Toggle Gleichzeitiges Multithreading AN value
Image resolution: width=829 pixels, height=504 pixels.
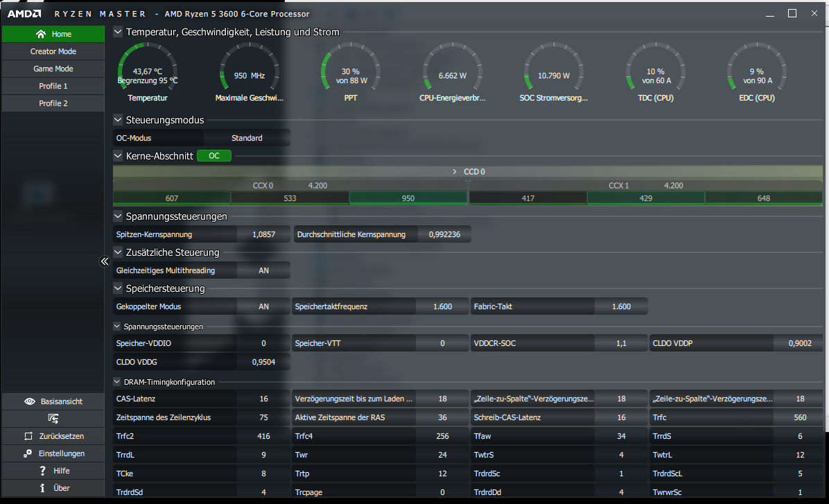(x=264, y=271)
